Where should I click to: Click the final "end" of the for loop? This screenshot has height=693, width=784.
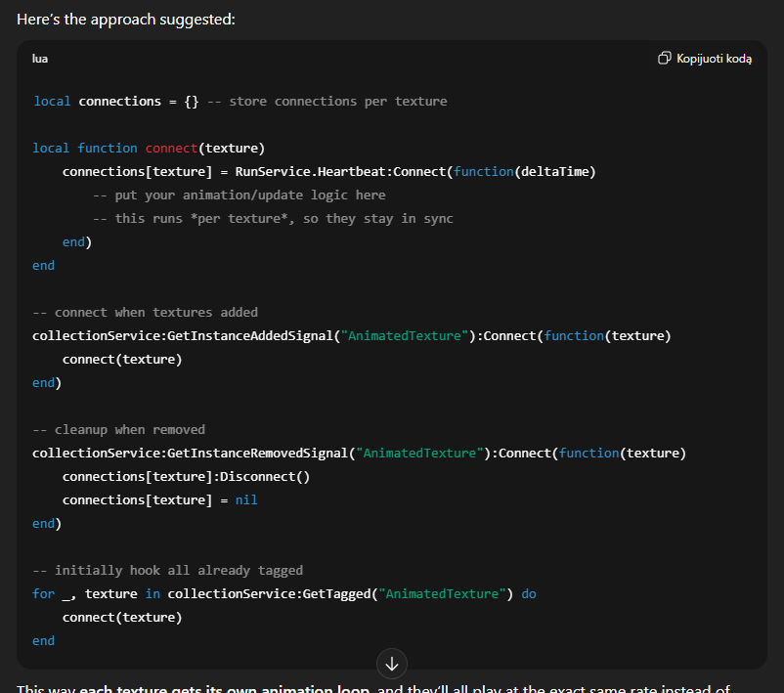(x=43, y=640)
